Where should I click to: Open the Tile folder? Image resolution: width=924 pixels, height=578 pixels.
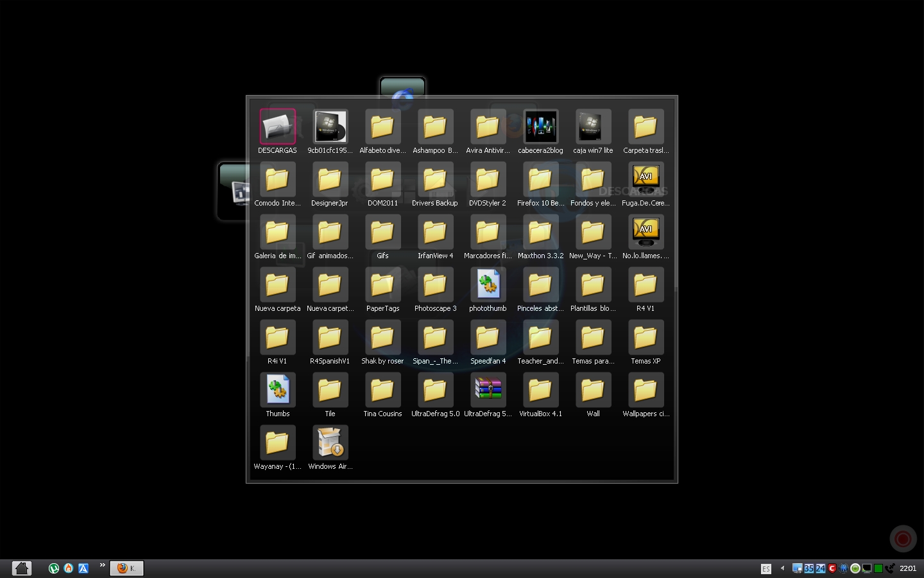[x=330, y=390]
